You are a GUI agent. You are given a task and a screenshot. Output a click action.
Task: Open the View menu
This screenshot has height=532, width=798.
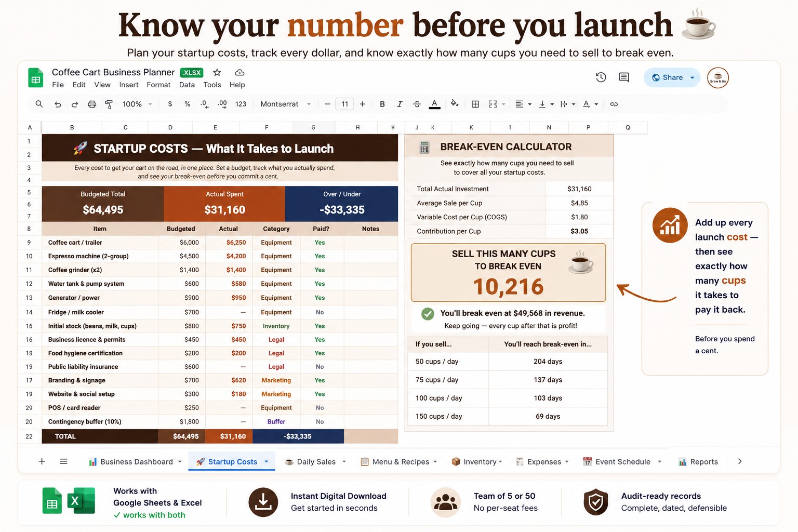point(102,85)
